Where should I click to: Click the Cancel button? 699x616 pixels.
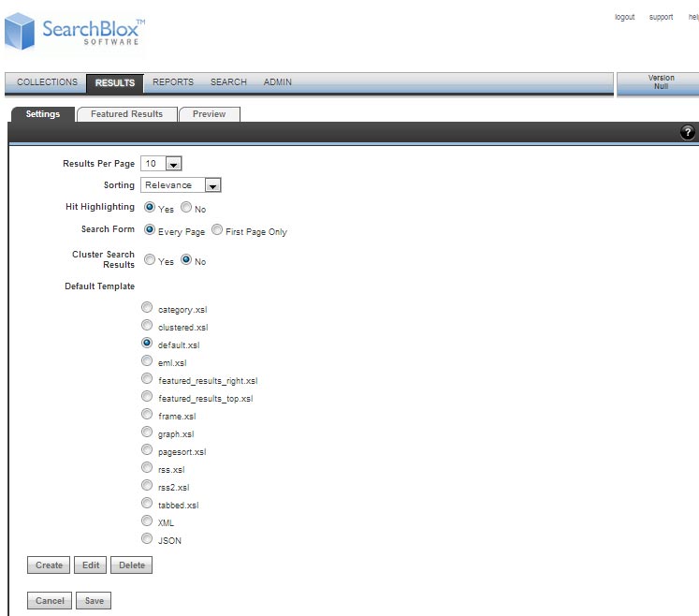(x=50, y=600)
